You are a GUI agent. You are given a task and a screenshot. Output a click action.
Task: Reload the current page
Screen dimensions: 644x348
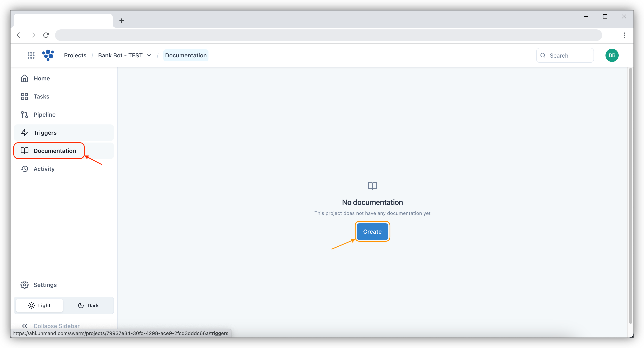(x=46, y=35)
